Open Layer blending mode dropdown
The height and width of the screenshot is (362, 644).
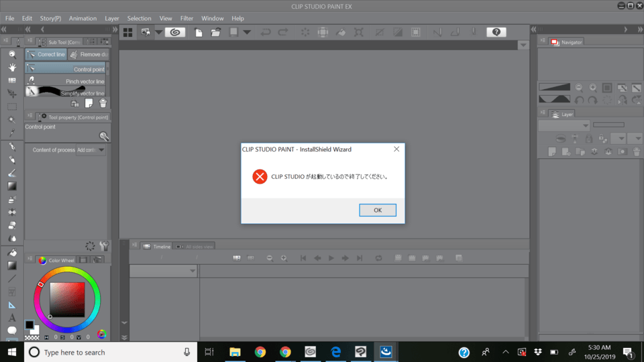click(564, 125)
